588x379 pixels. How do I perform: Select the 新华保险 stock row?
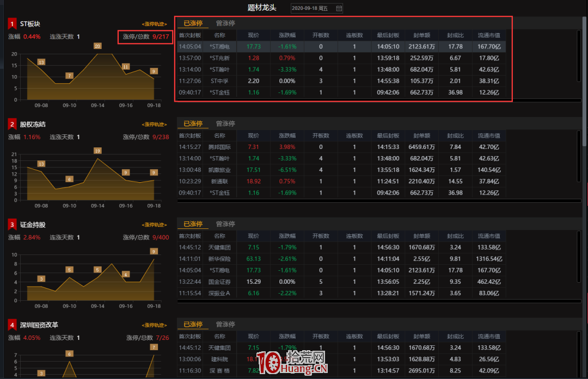pyautogui.click(x=341, y=259)
